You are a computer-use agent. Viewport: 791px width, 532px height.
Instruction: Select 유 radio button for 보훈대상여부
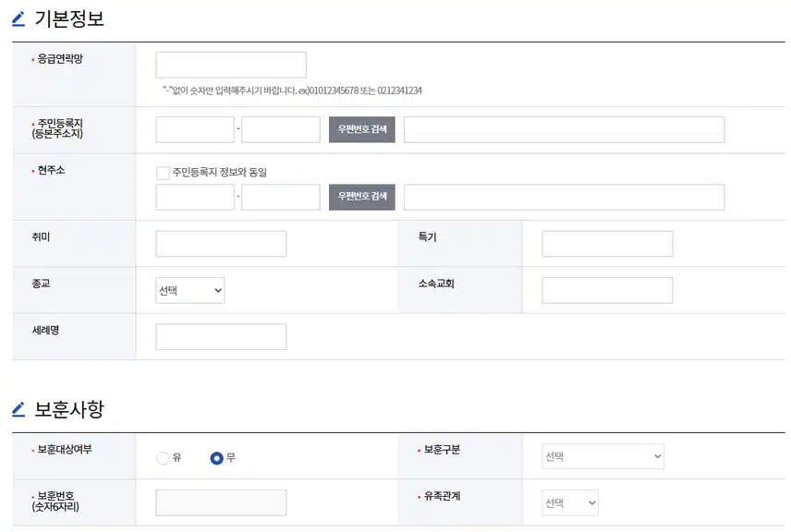[163, 458]
